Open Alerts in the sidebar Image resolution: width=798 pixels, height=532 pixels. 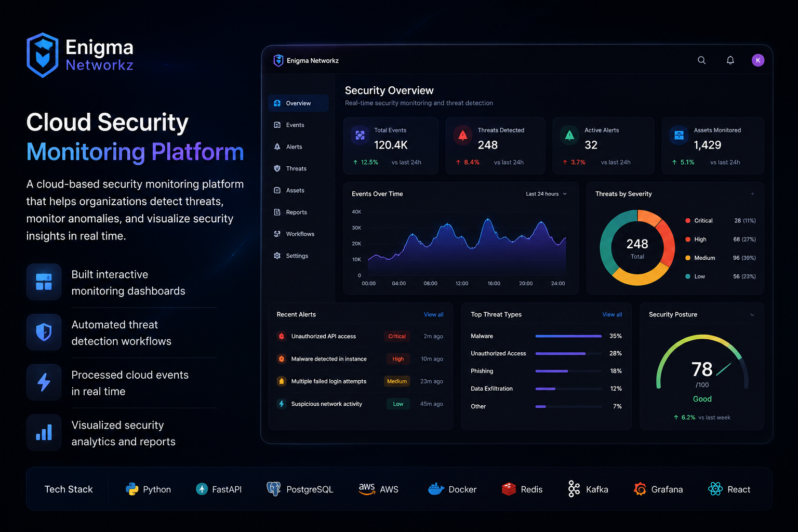[x=298, y=147]
